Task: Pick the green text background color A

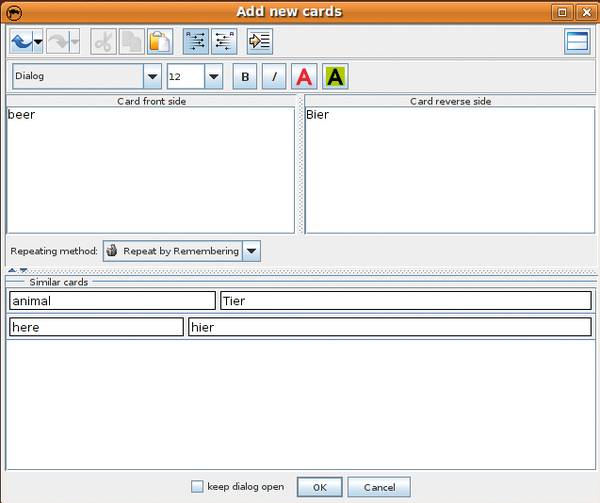Action: [334, 77]
